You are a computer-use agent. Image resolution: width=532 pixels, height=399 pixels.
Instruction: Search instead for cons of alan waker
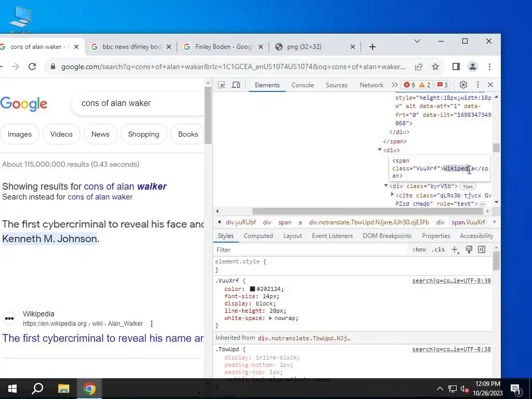click(100, 197)
